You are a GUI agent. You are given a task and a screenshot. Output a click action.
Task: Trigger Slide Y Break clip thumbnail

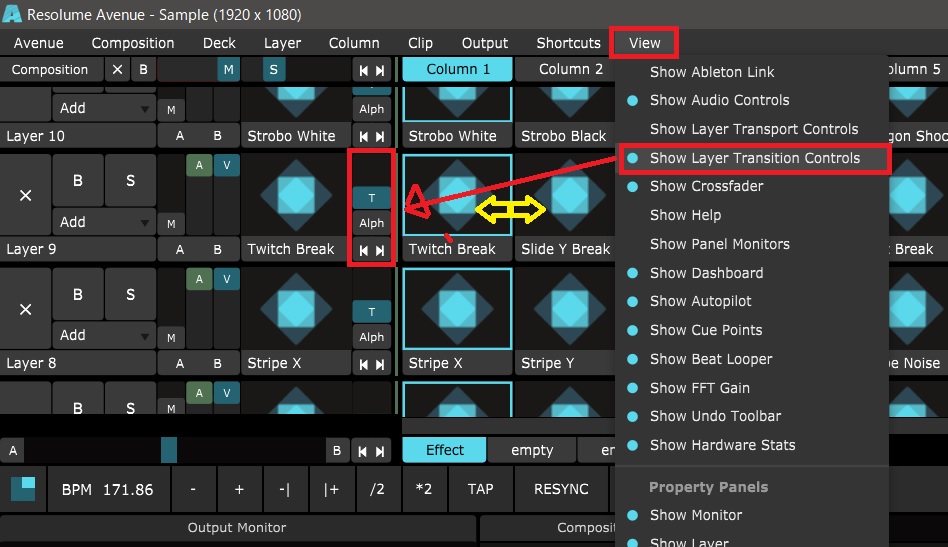tap(568, 195)
